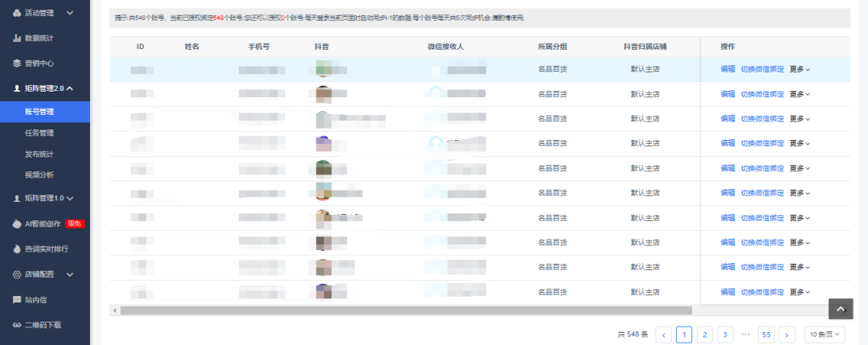
Task: Click the 店铺配置 gear icon
Action: [17, 274]
